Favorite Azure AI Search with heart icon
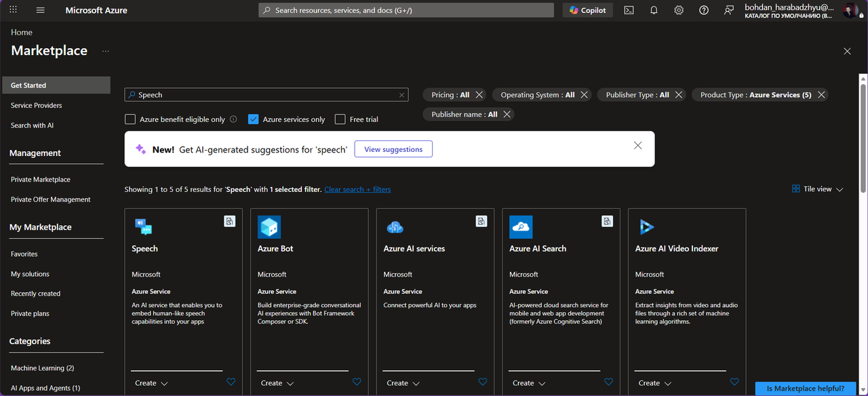The height and width of the screenshot is (396, 868). tap(608, 382)
